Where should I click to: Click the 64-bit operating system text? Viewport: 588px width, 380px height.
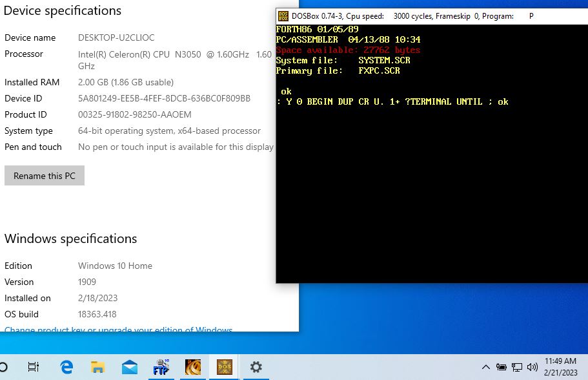(169, 131)
